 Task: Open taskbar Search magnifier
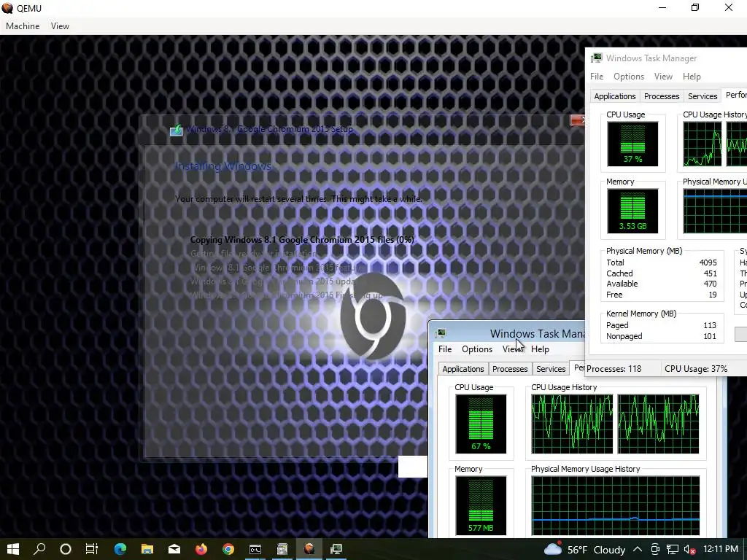pyautogui.click(x=39, y=549)
